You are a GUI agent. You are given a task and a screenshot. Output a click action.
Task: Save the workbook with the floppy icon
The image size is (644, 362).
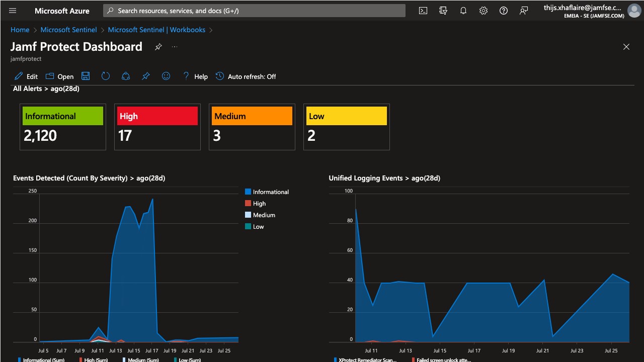point(86,76)
